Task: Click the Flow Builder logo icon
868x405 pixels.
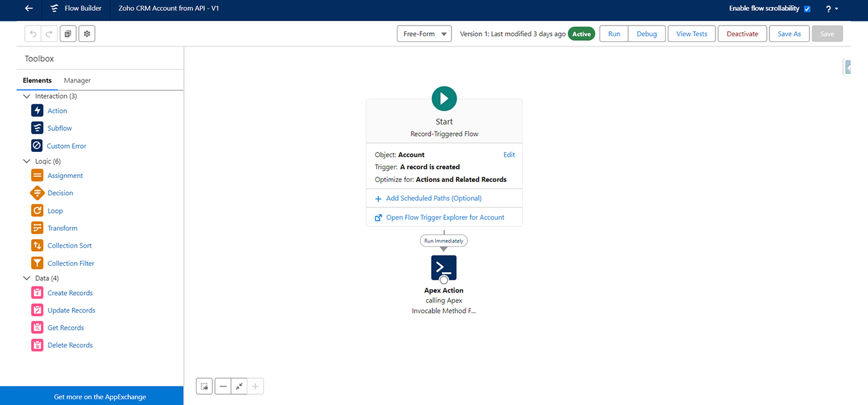Action: click(x=54, y=9)
